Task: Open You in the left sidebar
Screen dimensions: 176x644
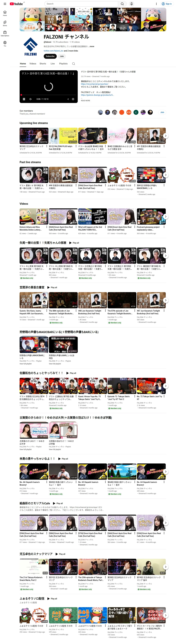Action: tap(5, 44)
